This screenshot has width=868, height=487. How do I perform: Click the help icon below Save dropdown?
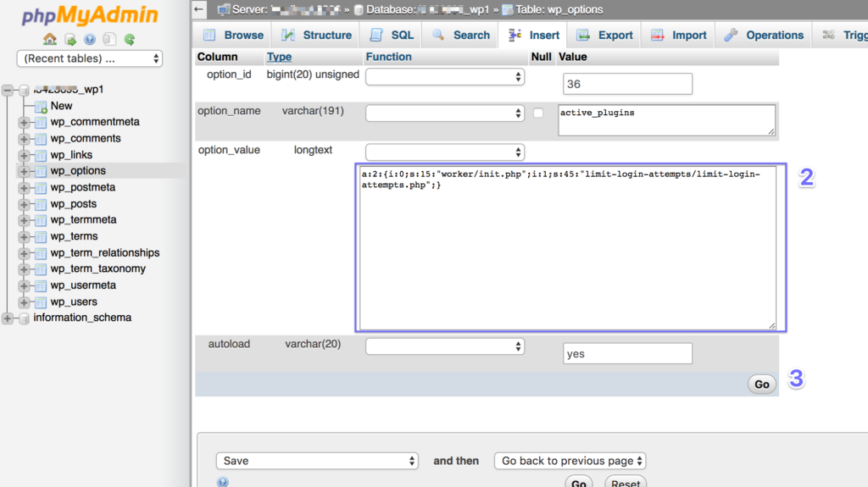pyautogui.click(x=223, y=481)
